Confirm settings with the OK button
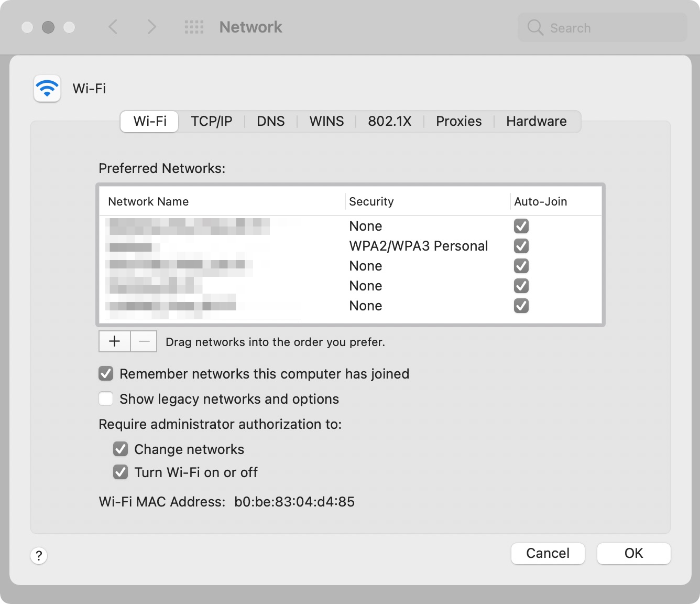Screen dimensions: 700x604 tap(633, 554)
